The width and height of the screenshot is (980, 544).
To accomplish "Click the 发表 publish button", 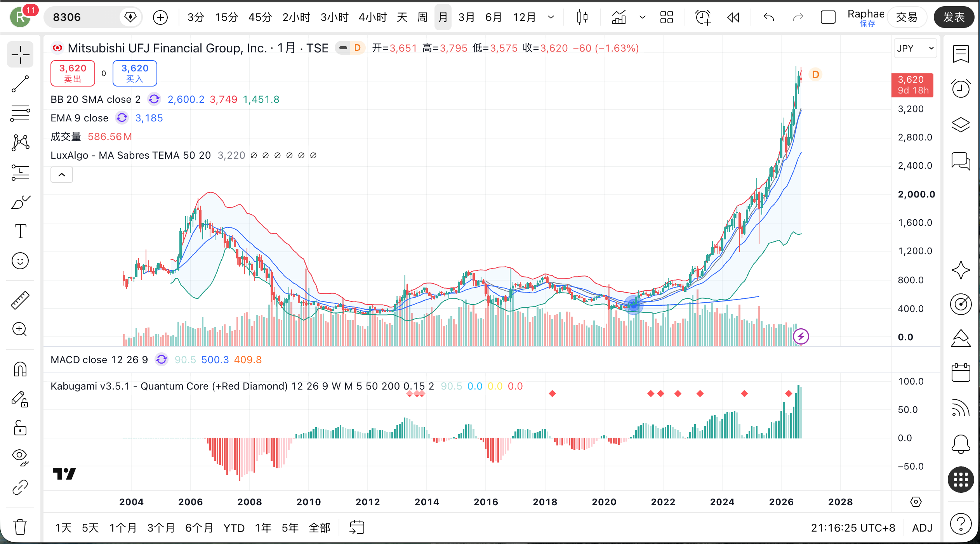I will click(x=954, y=17).
